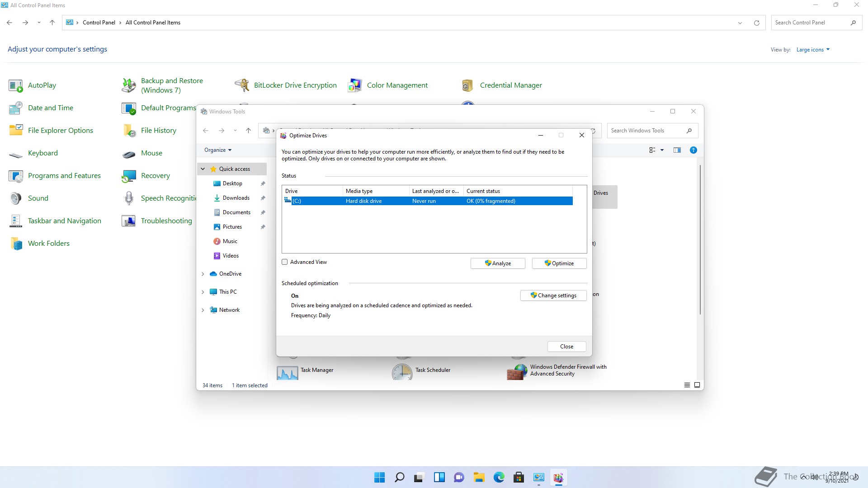Switch to details view in Windows Tools
Viewport: 868px width, 488px height.
click(687, 385)
